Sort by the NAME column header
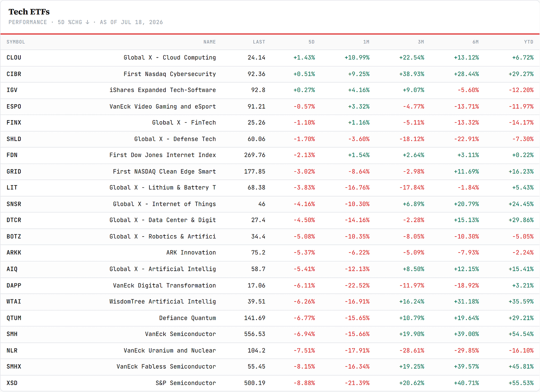Screen dimensions: 540x392 pyautogui.click(x=210, y=42)
